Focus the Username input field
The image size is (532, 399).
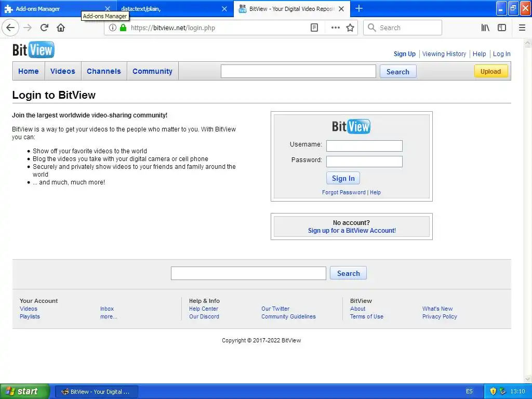(364, 146)
